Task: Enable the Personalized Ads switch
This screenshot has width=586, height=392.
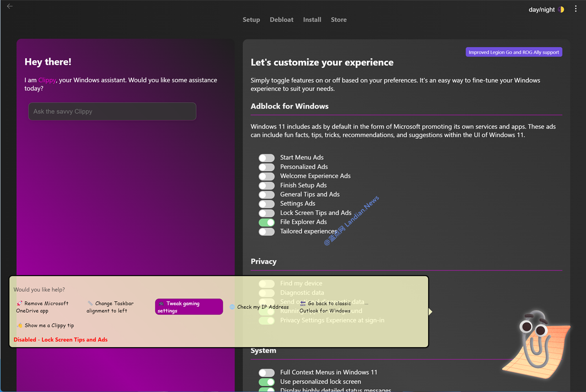Action: (x=266, y=167)
